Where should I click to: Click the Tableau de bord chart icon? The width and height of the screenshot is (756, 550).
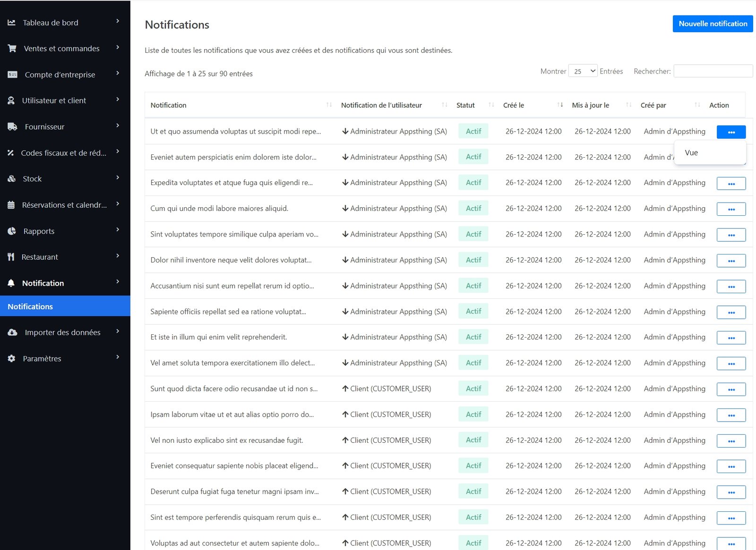[x=12, y=23]
